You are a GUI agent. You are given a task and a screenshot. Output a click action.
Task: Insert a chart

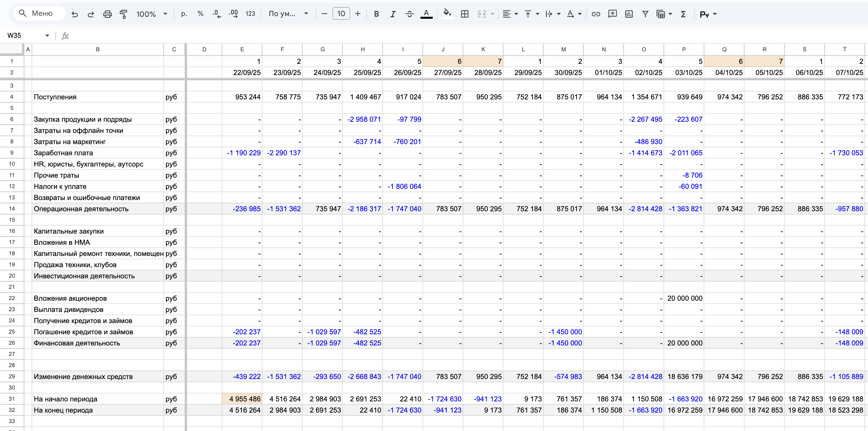629,14
